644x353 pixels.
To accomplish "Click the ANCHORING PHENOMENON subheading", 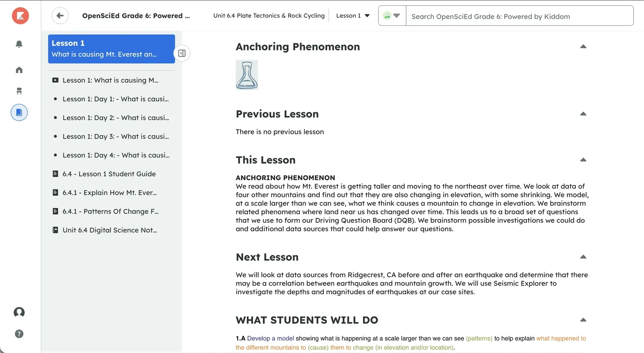I will (285, 178).
